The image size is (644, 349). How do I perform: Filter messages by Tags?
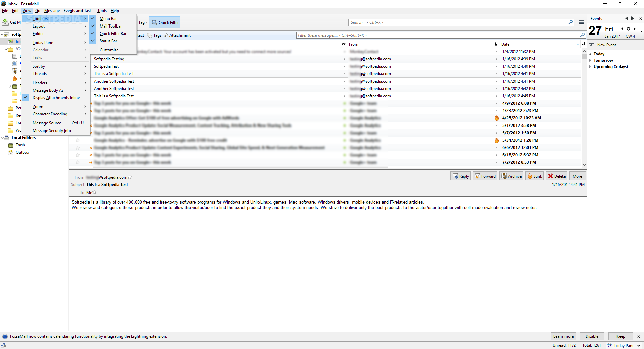(x=154, y=35)
